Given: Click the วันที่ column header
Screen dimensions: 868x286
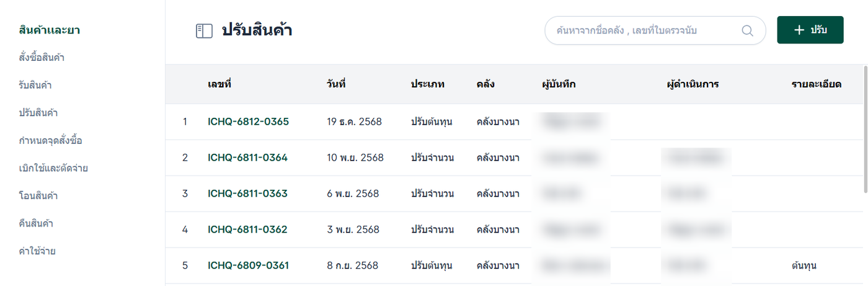Looking at the screenshot, I should 336,84.
